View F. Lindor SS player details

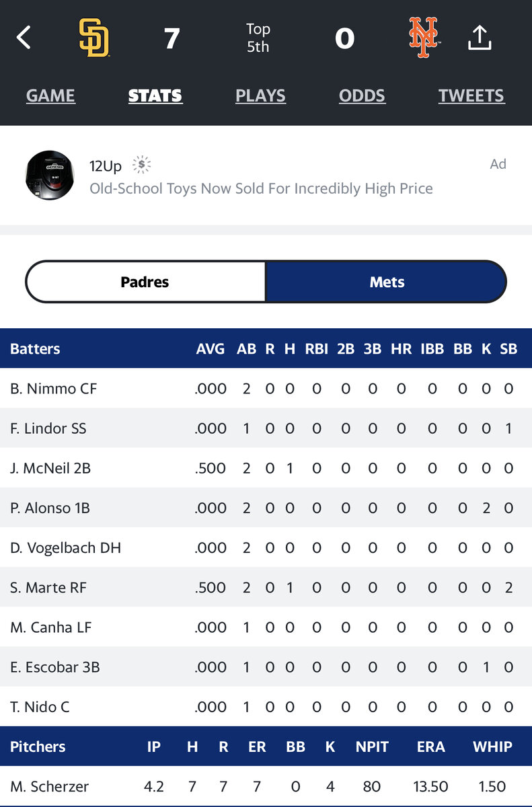(x=48, y=428)
